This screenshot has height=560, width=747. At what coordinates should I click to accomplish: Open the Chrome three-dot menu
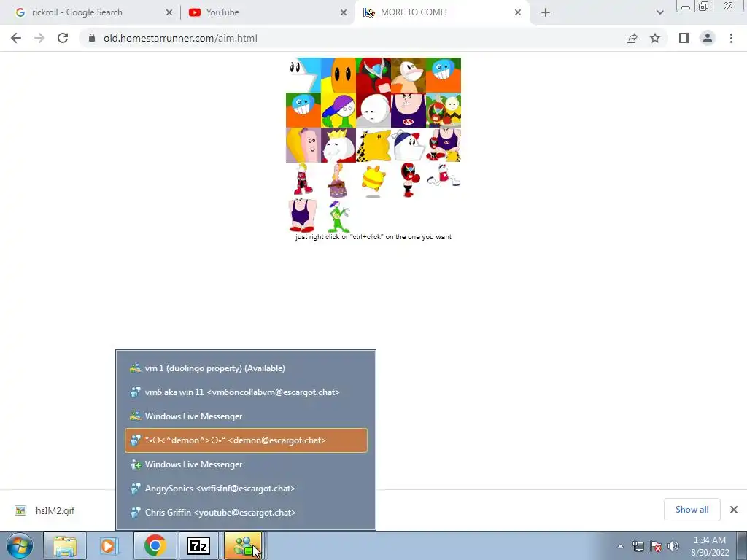[x=731, y=38]
